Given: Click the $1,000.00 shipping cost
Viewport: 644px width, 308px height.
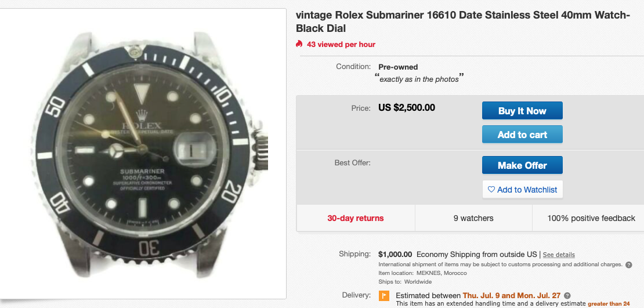Looking at the screenshot, I should point(395,254).
